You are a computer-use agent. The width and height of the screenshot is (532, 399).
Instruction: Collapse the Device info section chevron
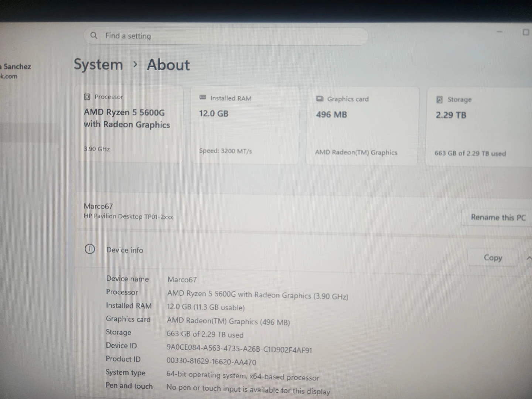[529, 258]
